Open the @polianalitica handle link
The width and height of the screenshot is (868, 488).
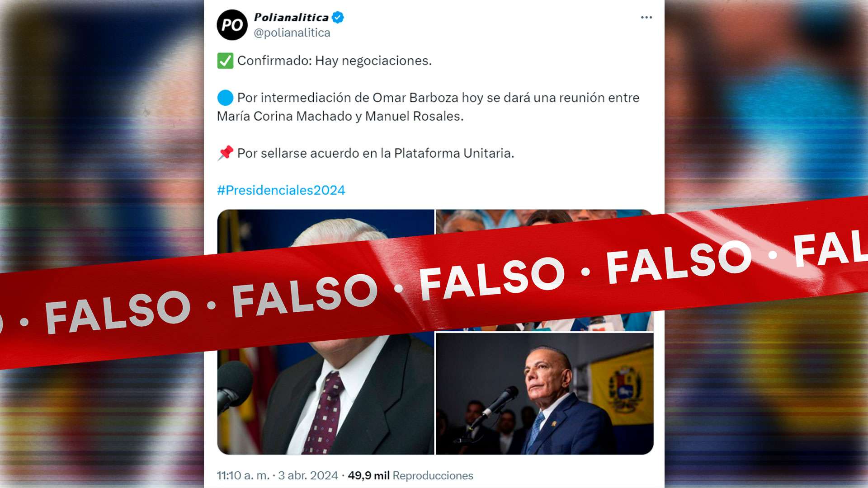click(292, 33)
